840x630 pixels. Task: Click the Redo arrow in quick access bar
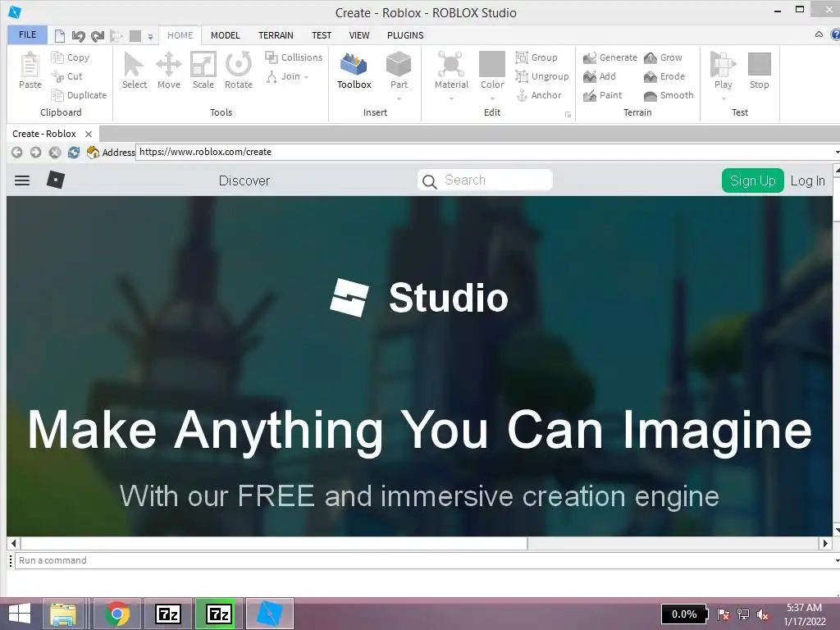pyautogui.click(x=98, y=36)
